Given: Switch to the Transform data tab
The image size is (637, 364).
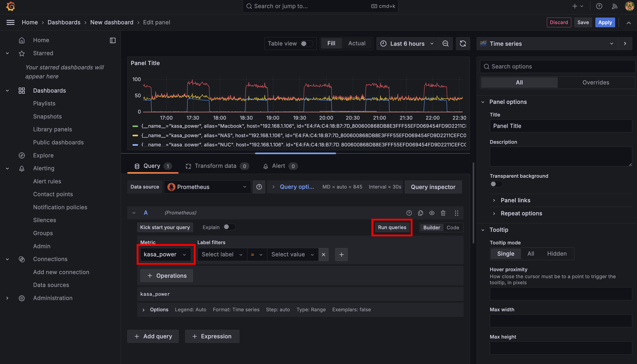Looking at the screenshot, I should coord(215,166).
